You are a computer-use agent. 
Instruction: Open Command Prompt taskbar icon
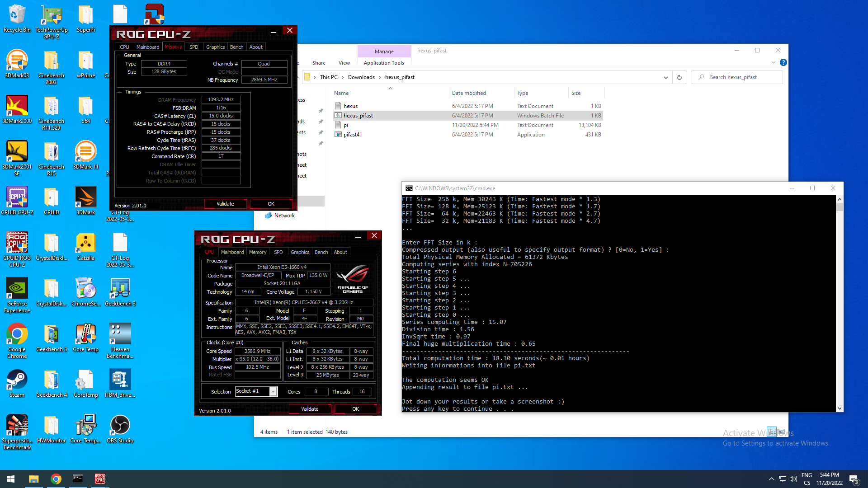[78, 479]
